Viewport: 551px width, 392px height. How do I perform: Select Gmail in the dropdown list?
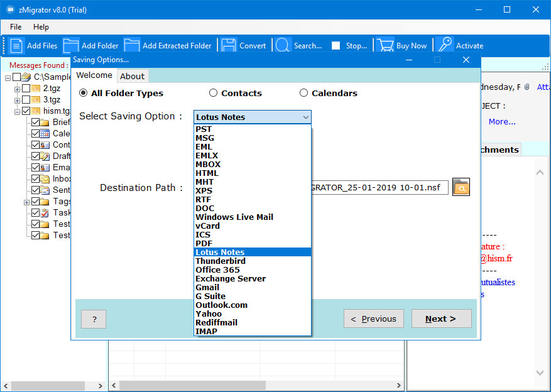pyautogui.click(x=253, y=287)
